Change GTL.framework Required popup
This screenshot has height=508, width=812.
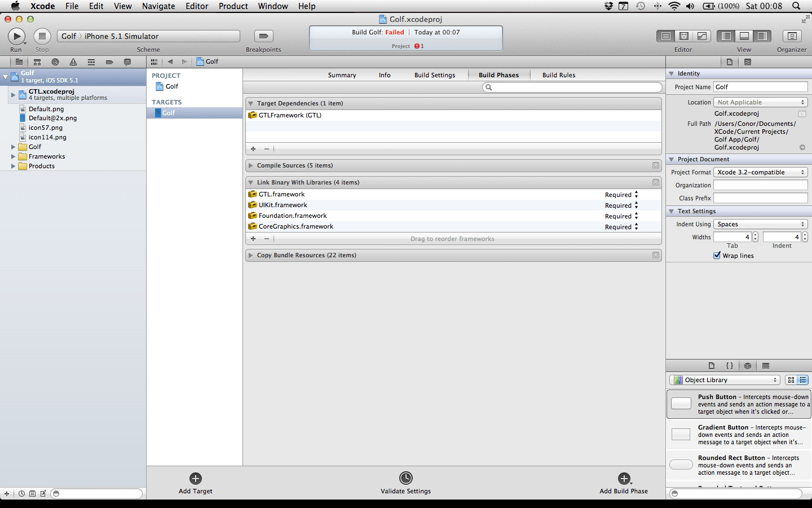[621, 195]
